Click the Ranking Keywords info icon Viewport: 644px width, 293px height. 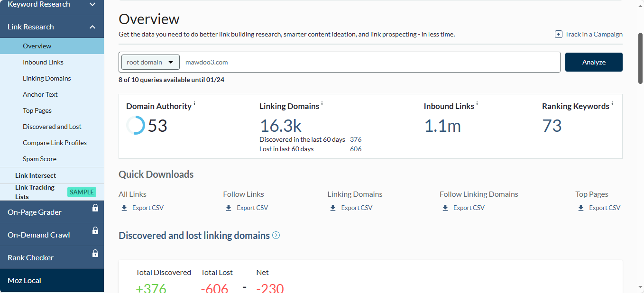[x=612, y=103]
